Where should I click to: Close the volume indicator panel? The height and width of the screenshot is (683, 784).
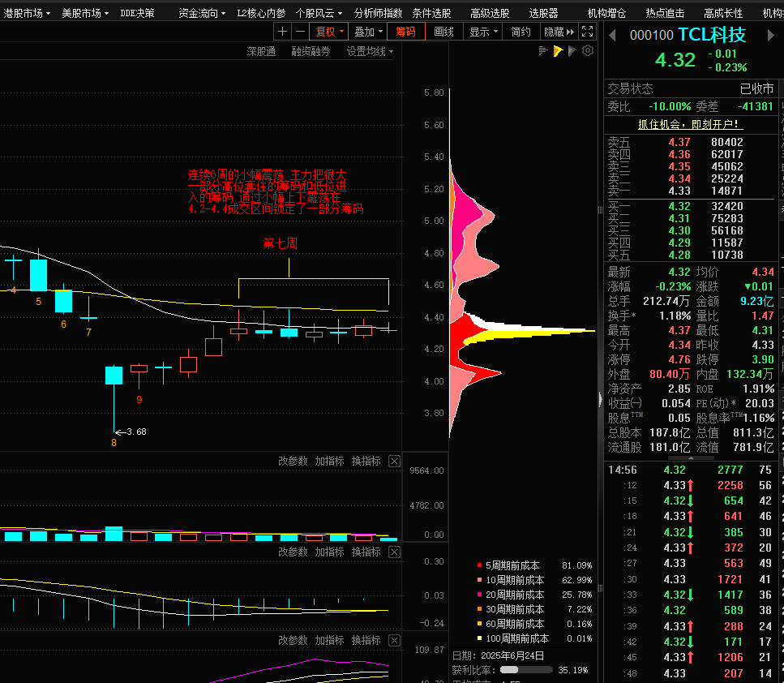point(395,461)
